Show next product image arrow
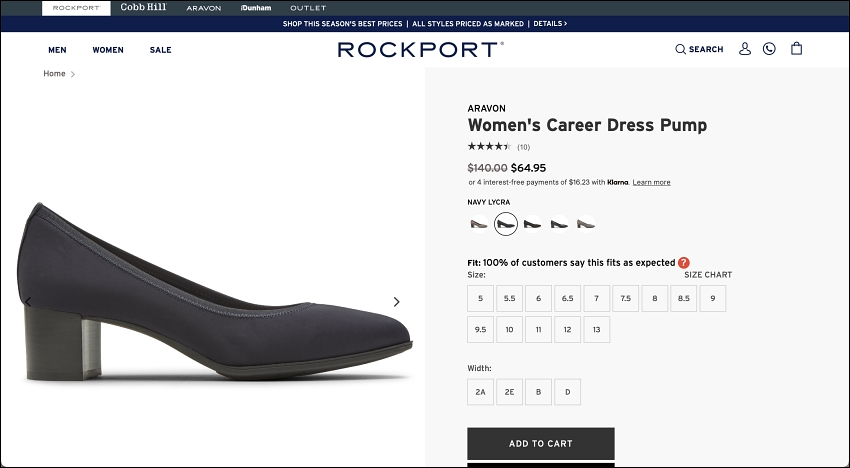Viewport: 850px width, 468px height. 396,302
